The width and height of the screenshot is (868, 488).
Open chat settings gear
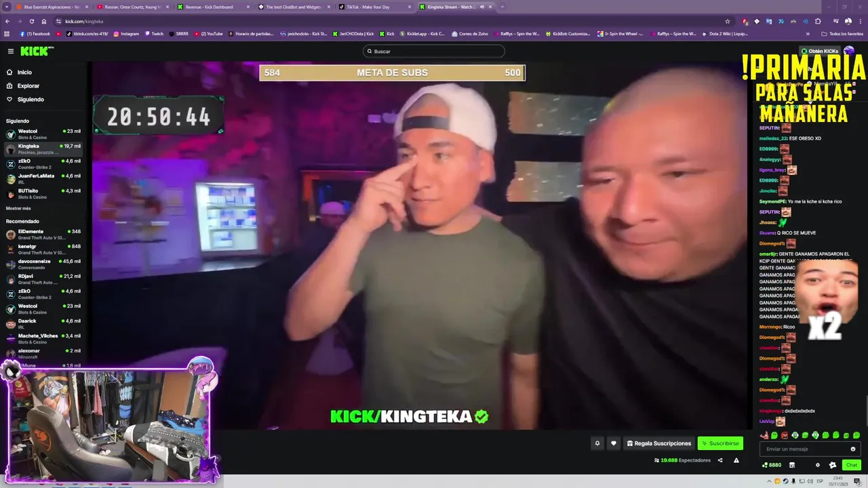818,465
